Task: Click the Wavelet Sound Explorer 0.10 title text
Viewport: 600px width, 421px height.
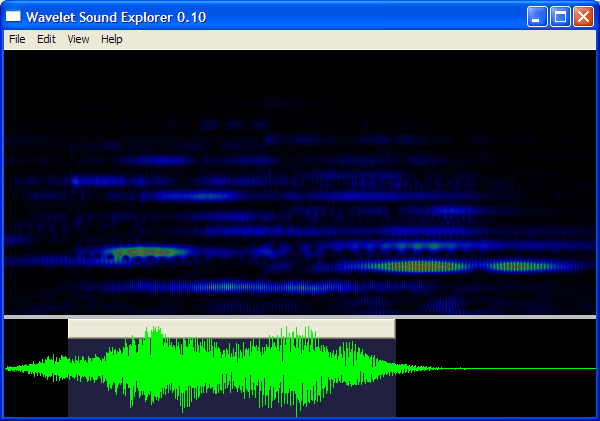Action: pyautogui.click(x=116, y=17)
